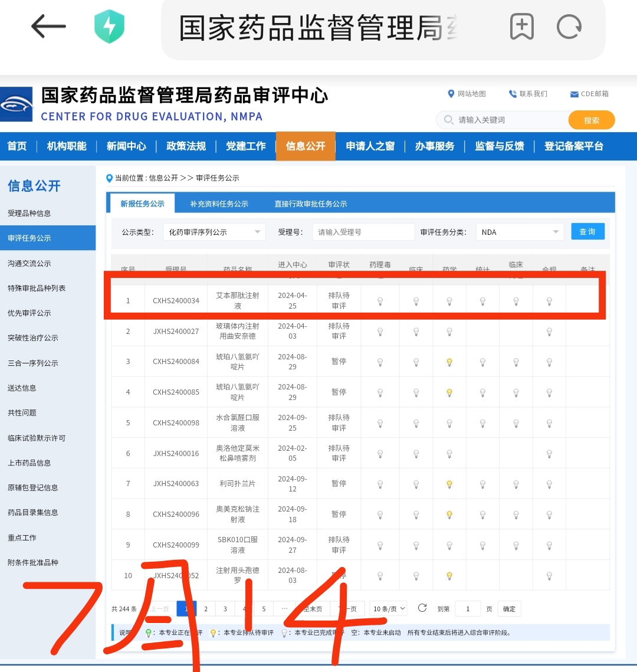Viewport: 637px width, 672px height.
Task: Click 合规 bulb for JXHS2400016
Action: [x=549, y=454]
